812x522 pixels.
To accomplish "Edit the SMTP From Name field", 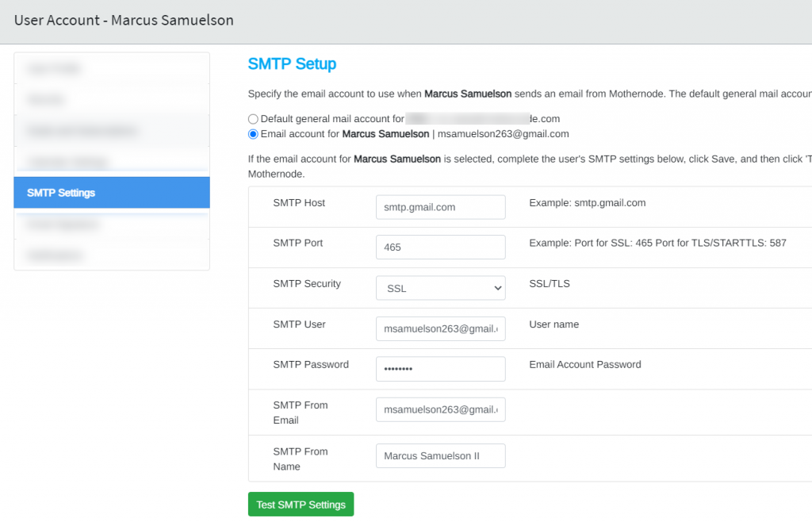I will (440, 455).
